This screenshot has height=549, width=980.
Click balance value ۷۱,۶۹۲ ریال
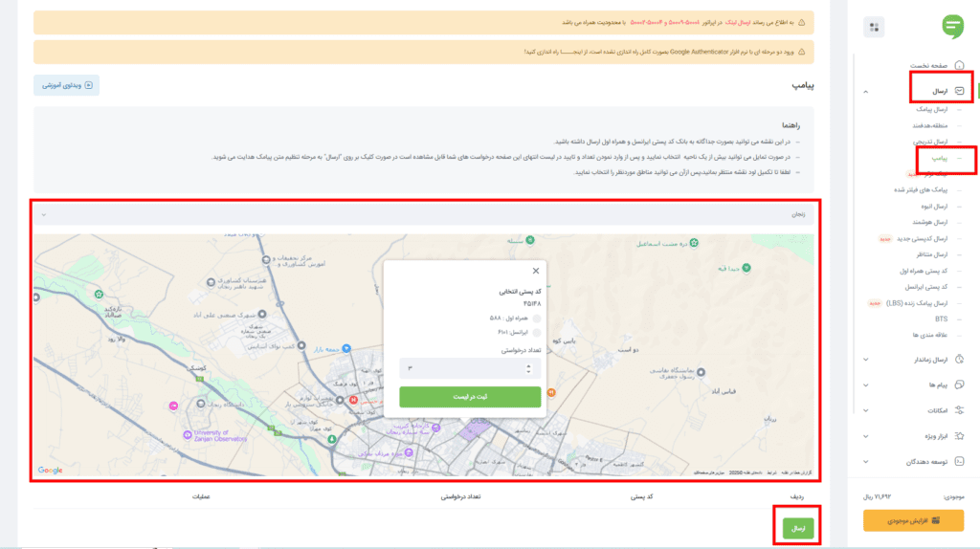click(x=877, y=497)
